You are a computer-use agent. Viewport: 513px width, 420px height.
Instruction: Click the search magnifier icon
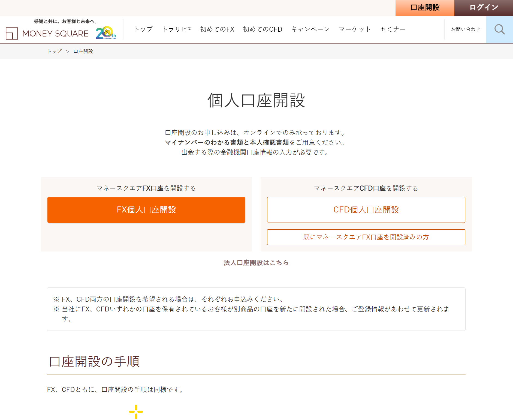[x=499, y=29]
